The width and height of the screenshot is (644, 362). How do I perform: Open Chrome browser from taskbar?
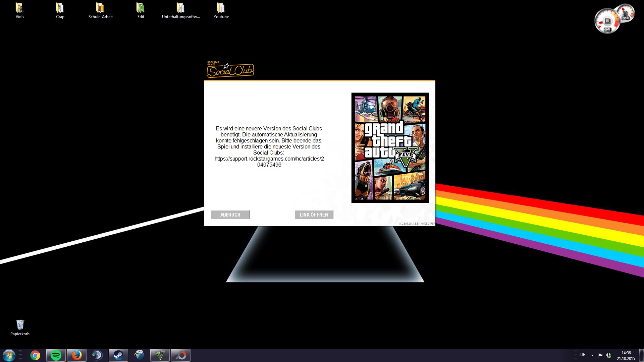[x=35, y=355]
